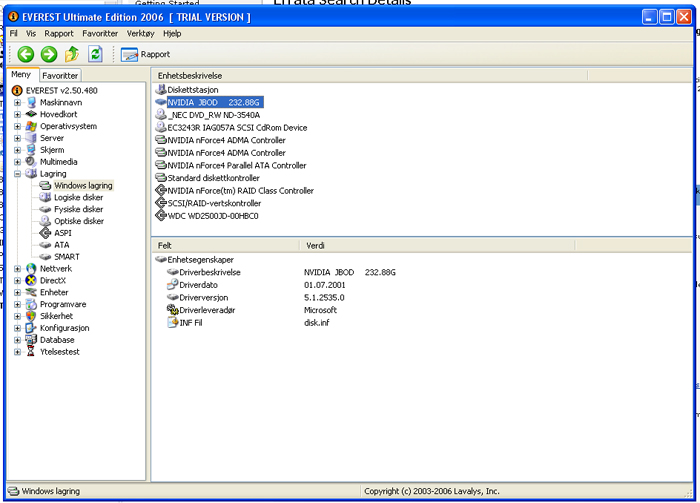Select EC3243R IAG057A SCSI CdRom Device
The width and height of the screenshot is (700, 503).
(237, 128)
